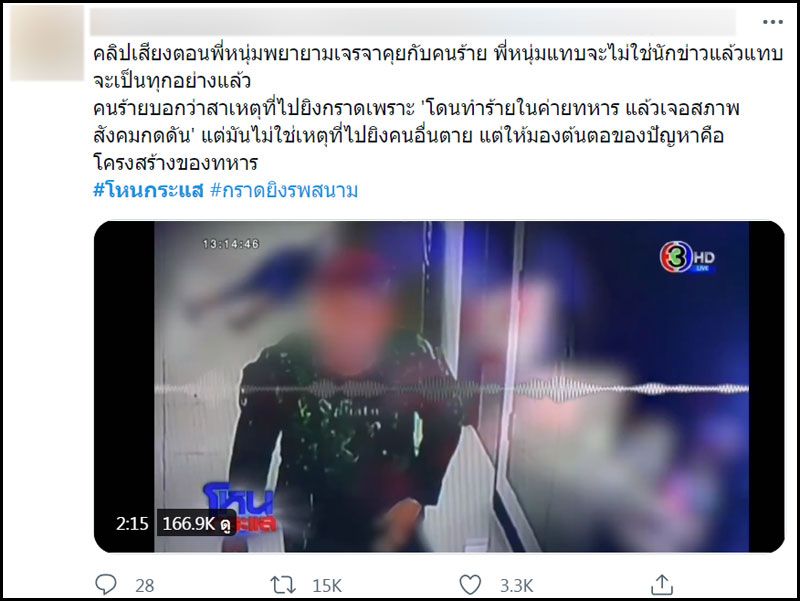Click the 166.9K views label

[x=196, y=523]
